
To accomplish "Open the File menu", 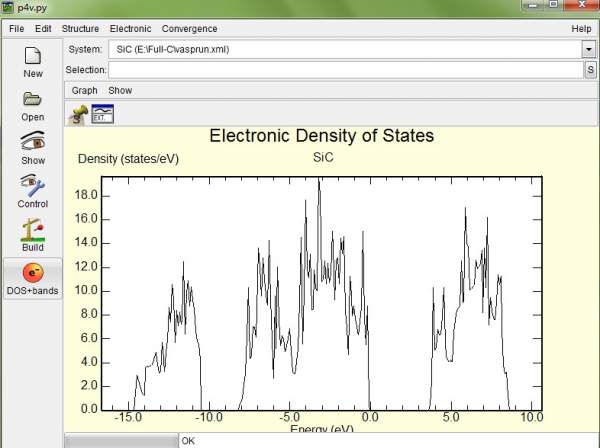I will 16,29.
